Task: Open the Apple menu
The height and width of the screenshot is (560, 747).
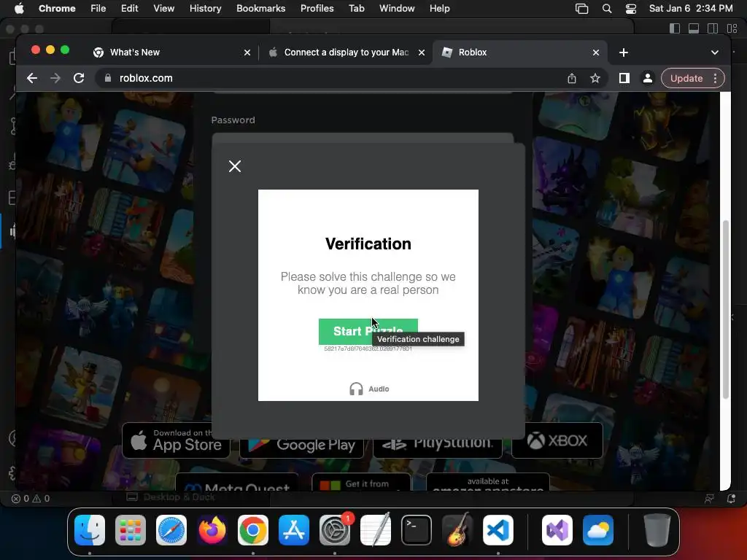Action: (x=19, y=8)
